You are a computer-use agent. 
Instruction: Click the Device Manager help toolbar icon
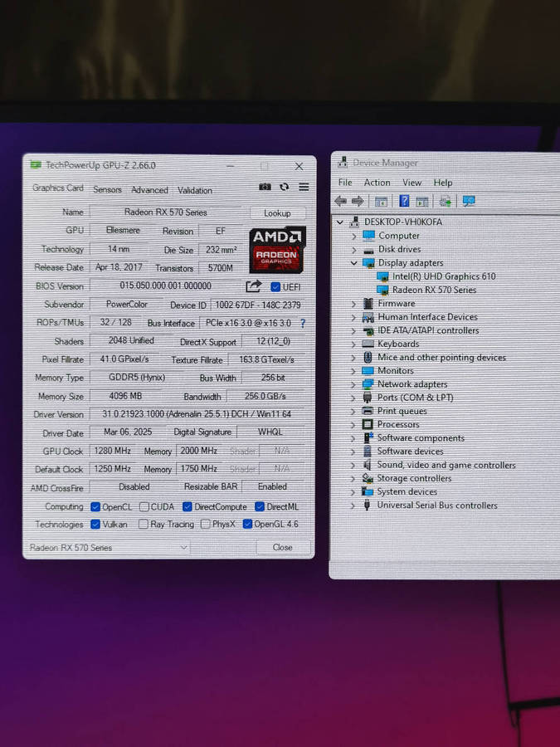click(404, 202)
